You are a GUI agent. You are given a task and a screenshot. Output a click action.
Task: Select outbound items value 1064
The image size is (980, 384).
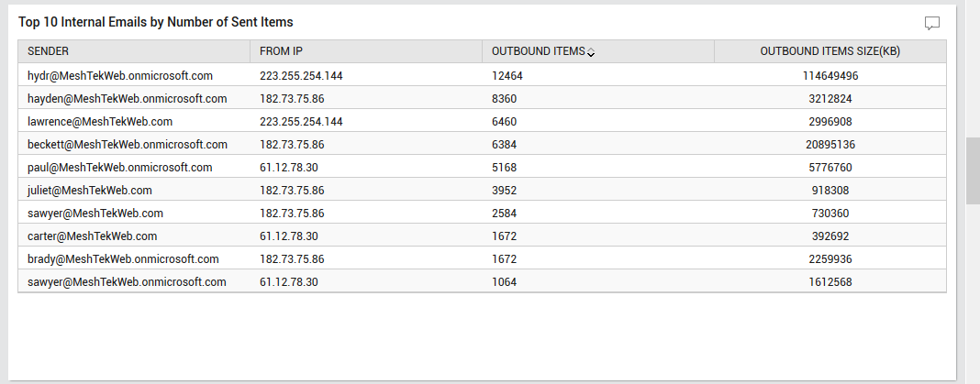pos(505,282)
